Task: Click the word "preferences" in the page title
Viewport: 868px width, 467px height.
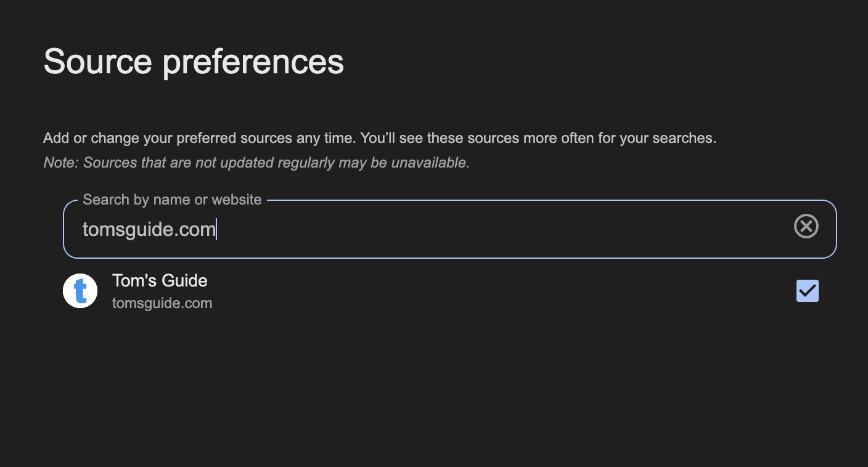Action: [253, 62]
